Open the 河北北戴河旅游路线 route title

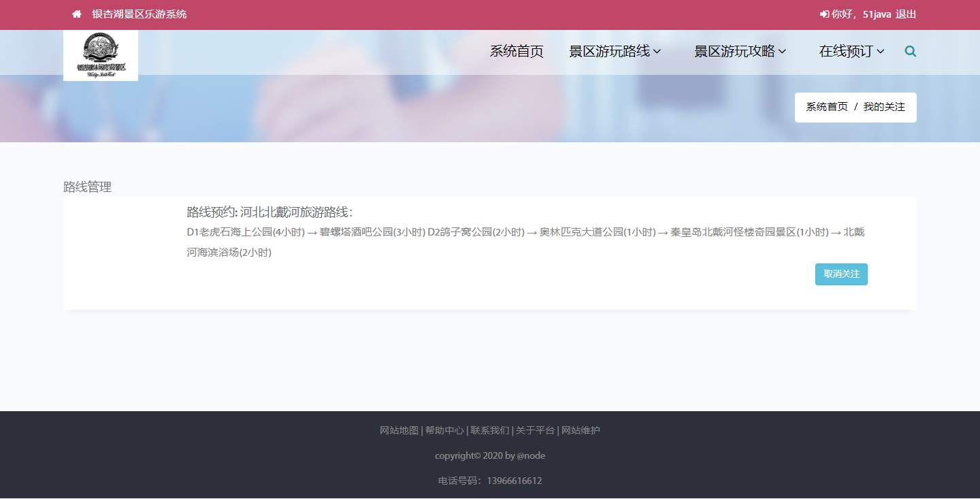point(296,212)
